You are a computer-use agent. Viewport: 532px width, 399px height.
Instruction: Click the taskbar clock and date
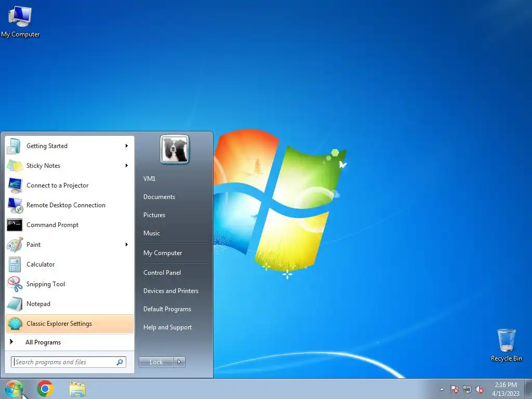tap(506, 389)
